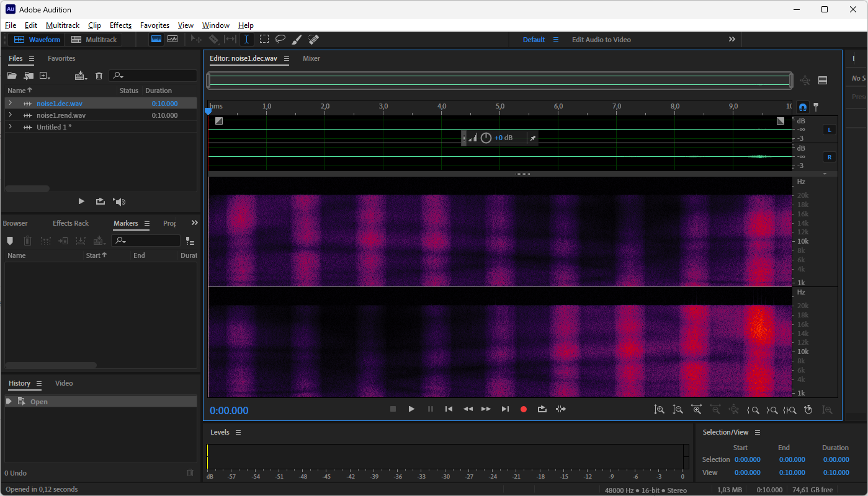Click the Zoom In Amplitude icon

(659, 409)
